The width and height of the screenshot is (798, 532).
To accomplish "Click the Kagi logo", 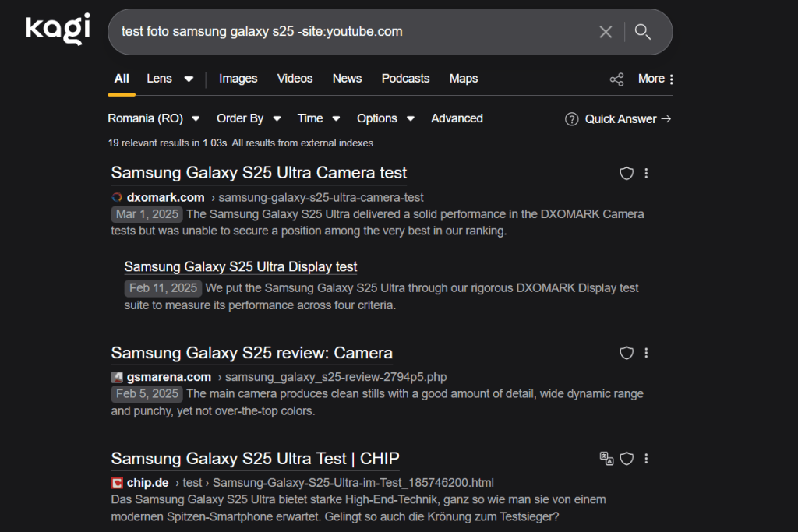I will (x=58, y=29).
